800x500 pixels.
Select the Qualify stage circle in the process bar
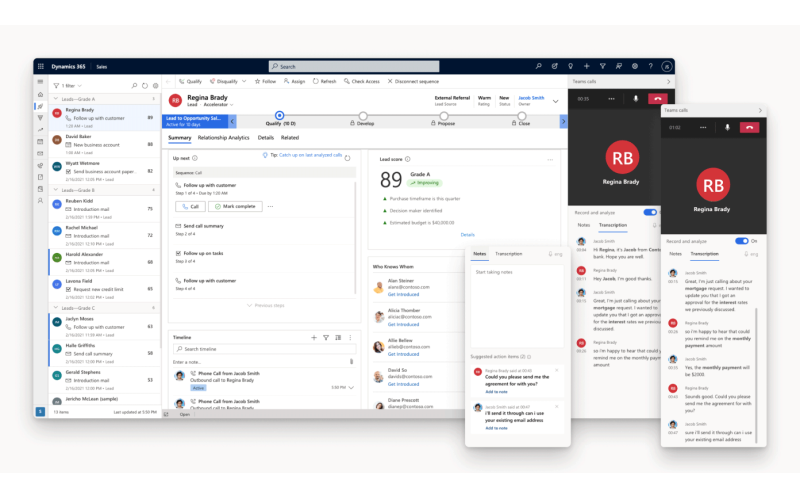279,115
